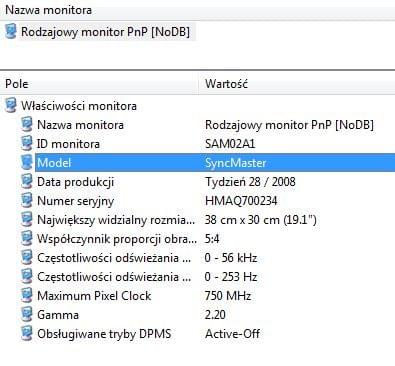Select the ID monitora field label
Image resolution: width=395 pixels, height=366 pixels.
click(68, 144)
